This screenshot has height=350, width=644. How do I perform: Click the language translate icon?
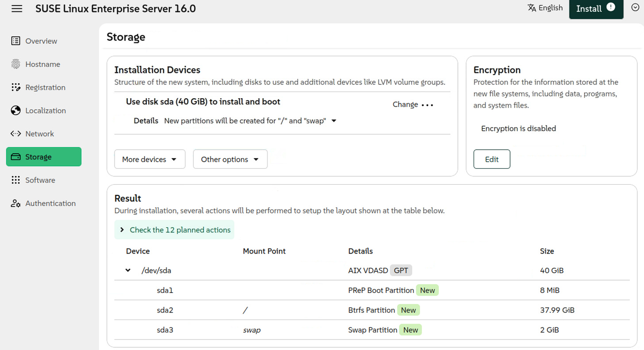(532, 8)
